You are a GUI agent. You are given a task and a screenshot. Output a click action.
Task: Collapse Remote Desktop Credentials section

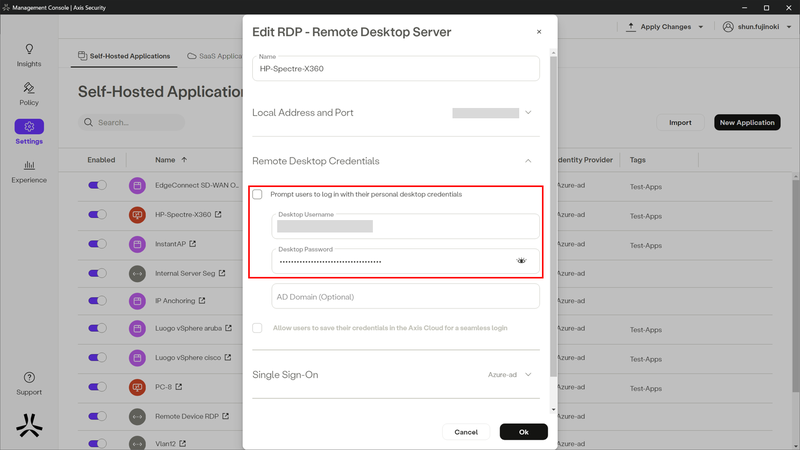coord(528,161)
